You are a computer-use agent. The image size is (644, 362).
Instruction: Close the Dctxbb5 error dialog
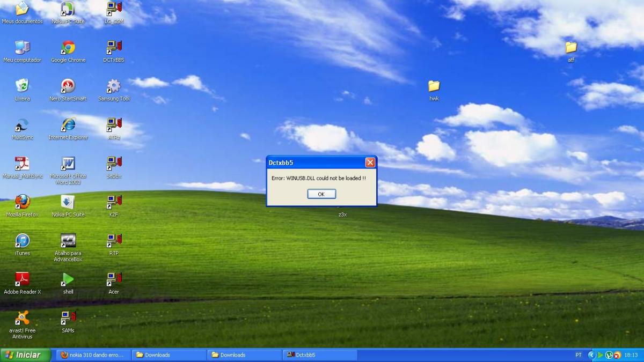[x=370, y=162]
